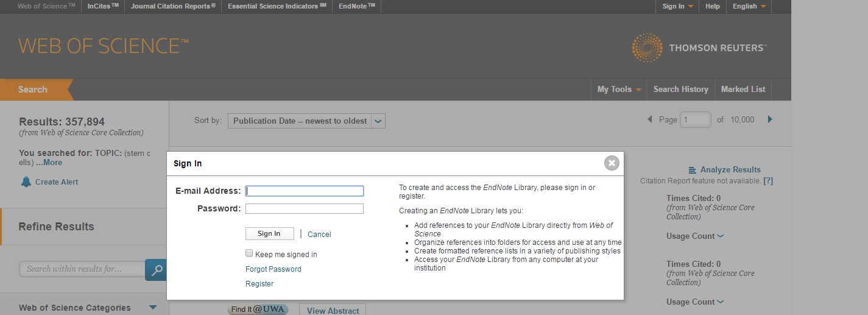Open Essential Science Indicators tab
The width and height of the screenshot is (868, 315).
pyautogui.click(x=277, y=6)
